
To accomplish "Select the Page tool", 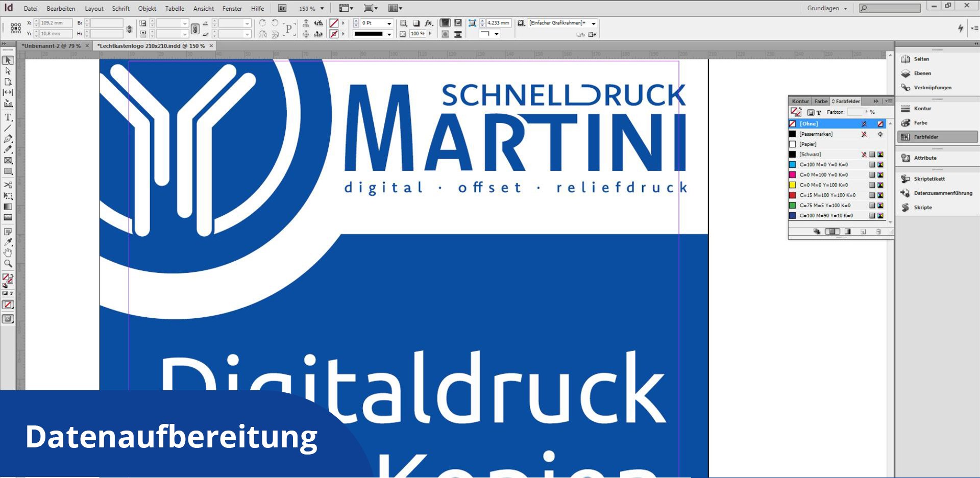I will click(8, 82).
